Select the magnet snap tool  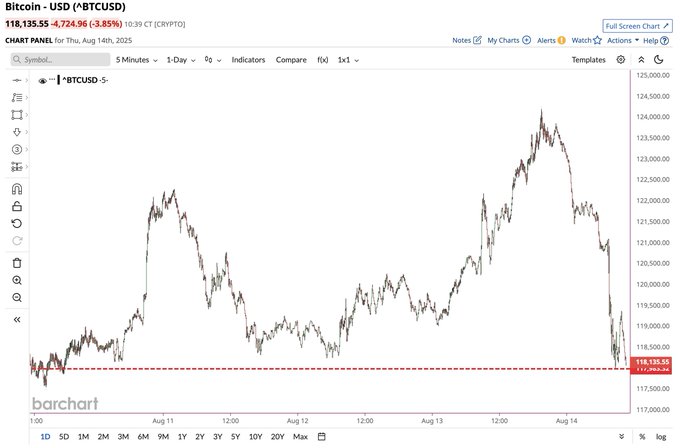17,189
